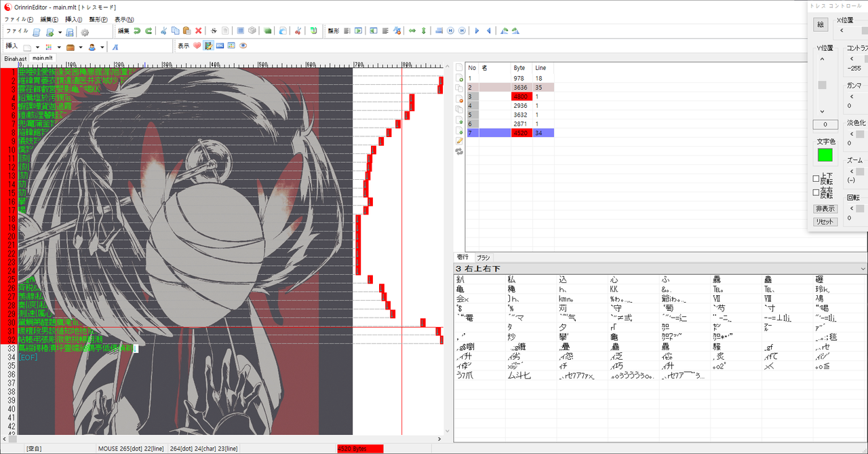868x454 pixels.
Task: Click the highlighted pencil-note view icon
Action: 208,46
